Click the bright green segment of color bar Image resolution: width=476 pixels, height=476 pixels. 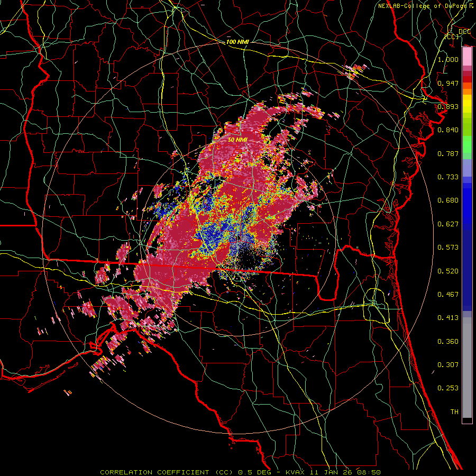point(467,144)
